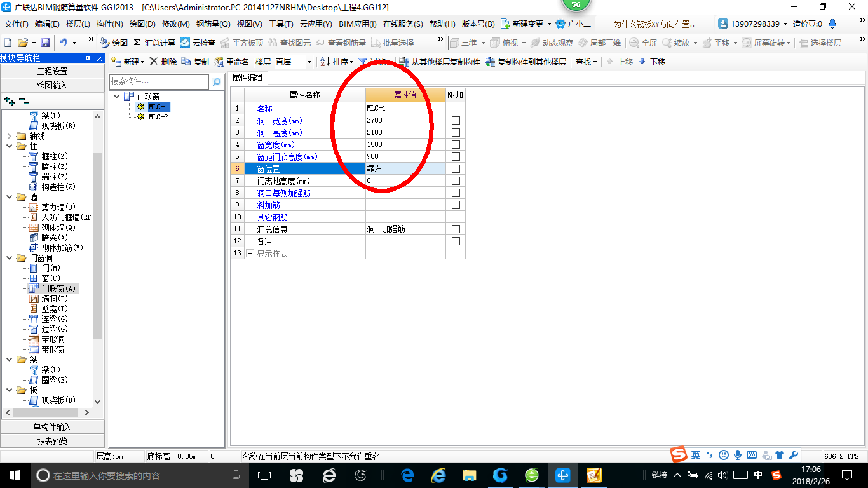This screenshot has height=488, width=868.
Task: Run 汇总计算 summary calculation
Action: tap(154, 43)
